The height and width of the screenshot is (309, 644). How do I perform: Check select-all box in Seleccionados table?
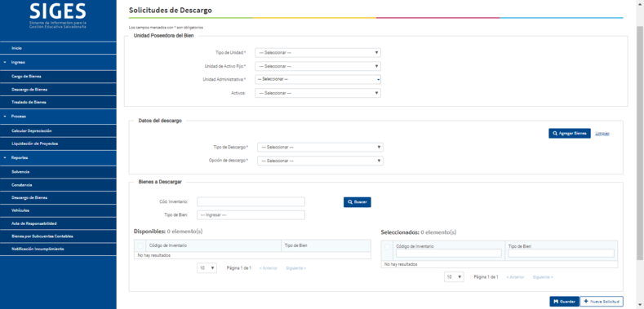(x=388, y=246)
